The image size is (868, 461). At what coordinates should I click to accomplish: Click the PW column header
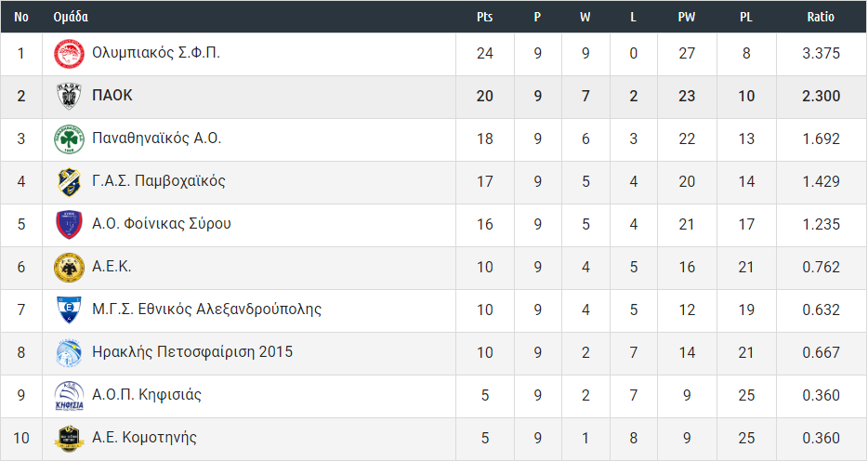pos(687,17)
